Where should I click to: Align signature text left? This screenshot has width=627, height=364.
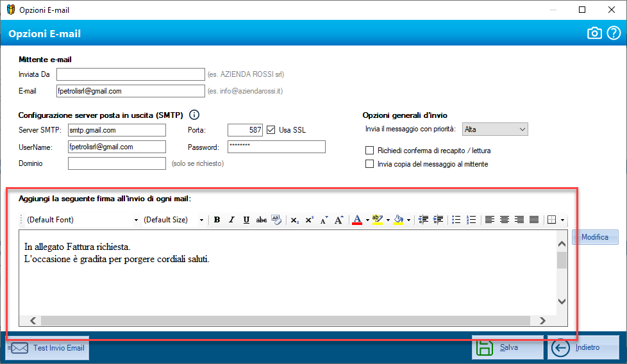coord(489,220)
